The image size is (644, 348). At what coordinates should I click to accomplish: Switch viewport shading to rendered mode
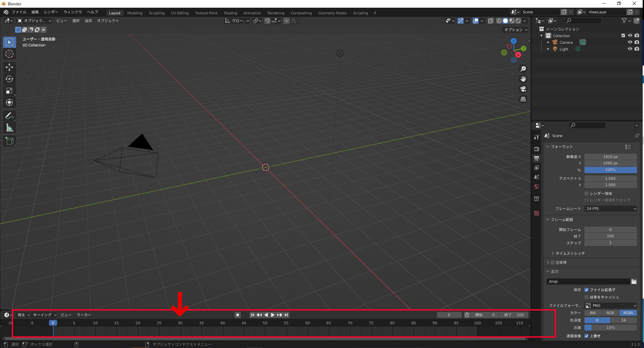point(518,21)
